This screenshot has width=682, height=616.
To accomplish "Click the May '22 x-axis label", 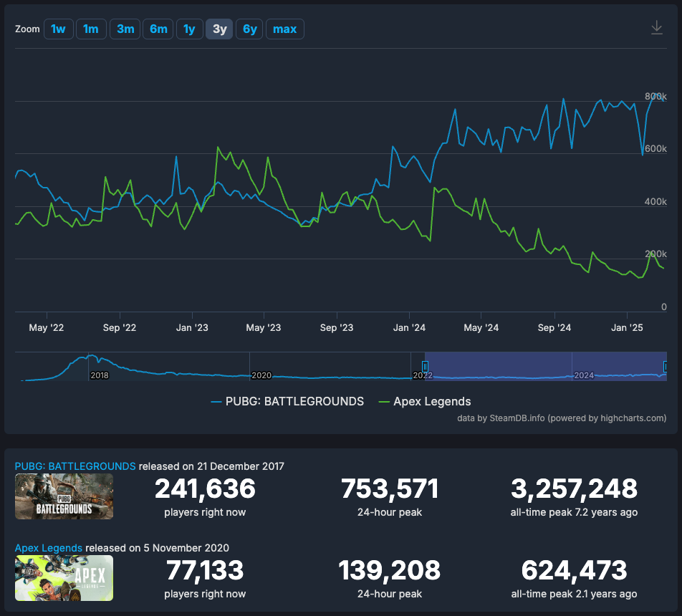I will (x=47, y=327).
